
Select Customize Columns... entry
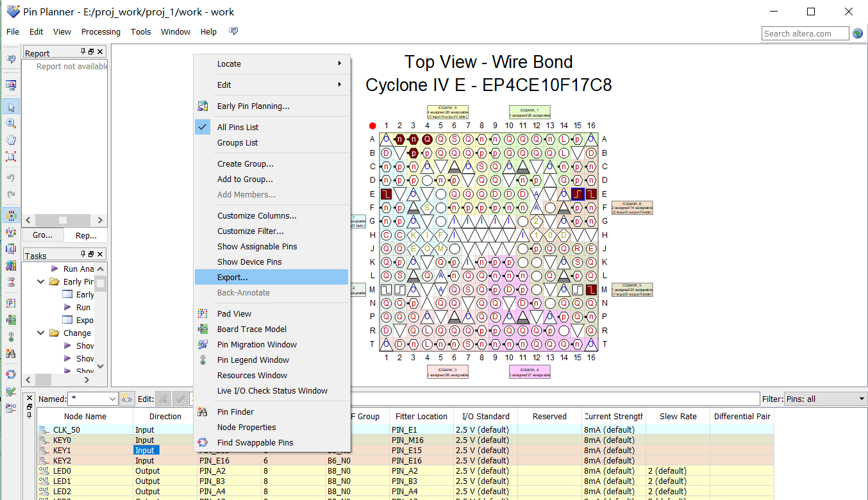pos(272,215)
